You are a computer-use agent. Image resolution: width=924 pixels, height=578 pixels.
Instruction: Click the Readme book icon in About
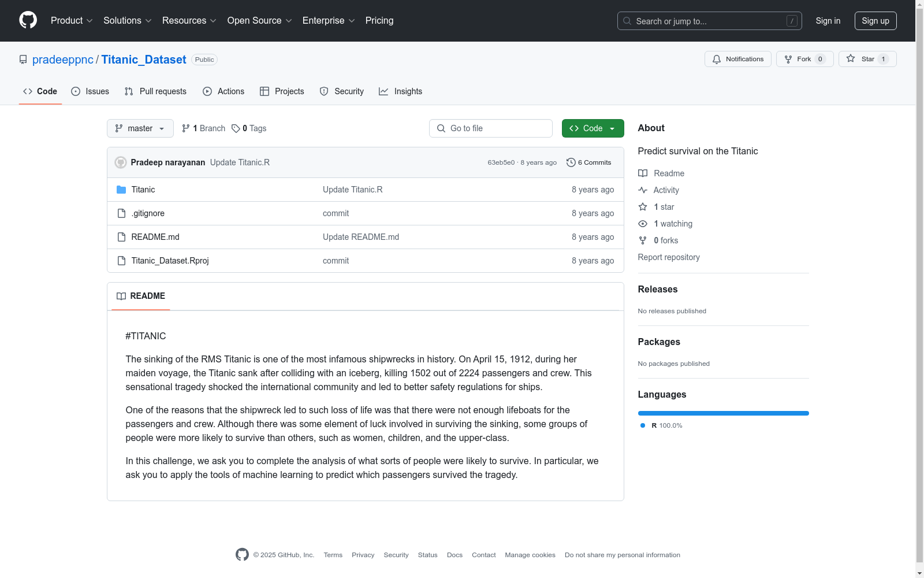tap(643, 173)
